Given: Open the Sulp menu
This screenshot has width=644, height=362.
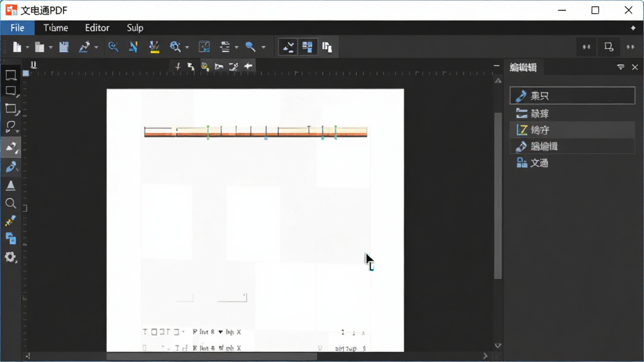Looking at the screenshot, I should (x=135, y=28).
